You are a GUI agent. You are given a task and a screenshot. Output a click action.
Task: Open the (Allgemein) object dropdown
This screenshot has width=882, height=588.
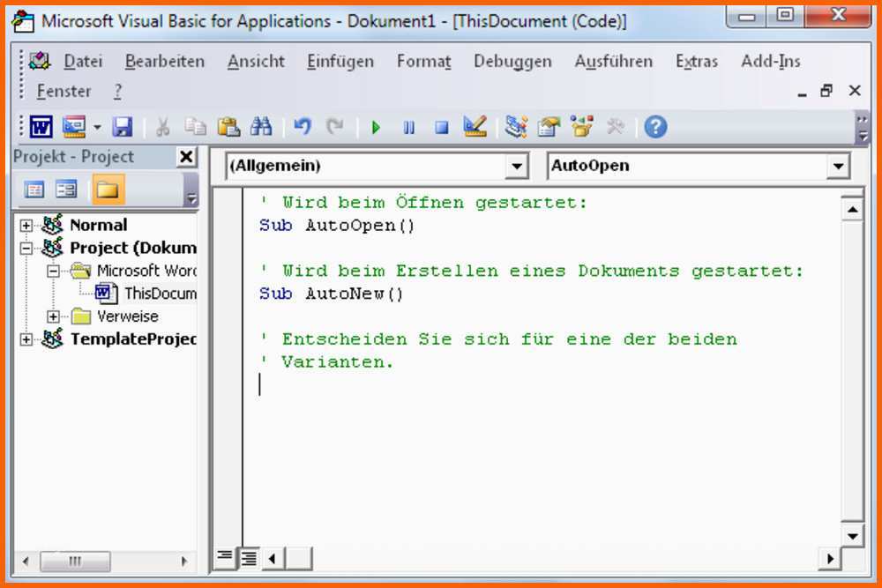point(517,167)
